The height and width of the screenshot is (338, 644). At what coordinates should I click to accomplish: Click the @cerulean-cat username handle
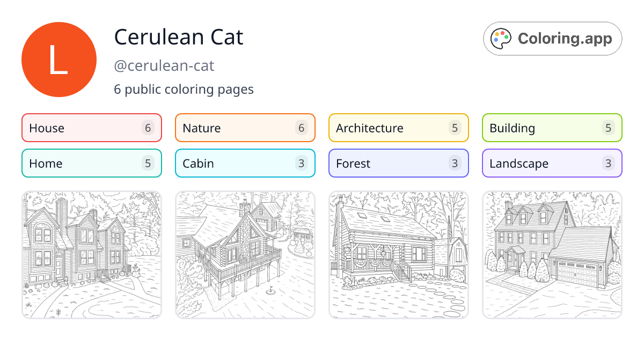(x=163, y=65)
